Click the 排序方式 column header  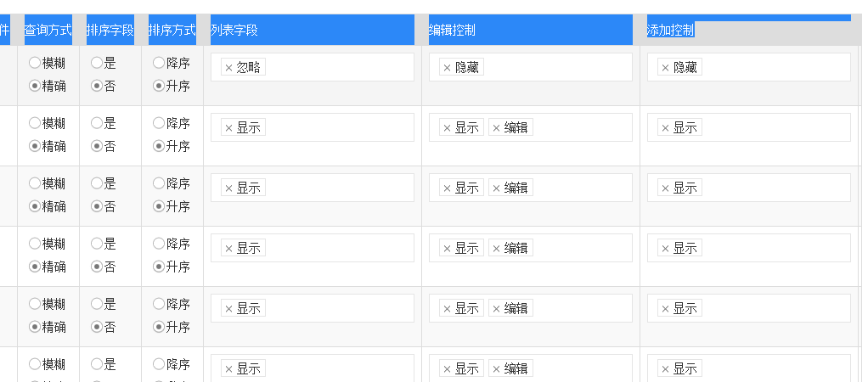coord(172,31)
